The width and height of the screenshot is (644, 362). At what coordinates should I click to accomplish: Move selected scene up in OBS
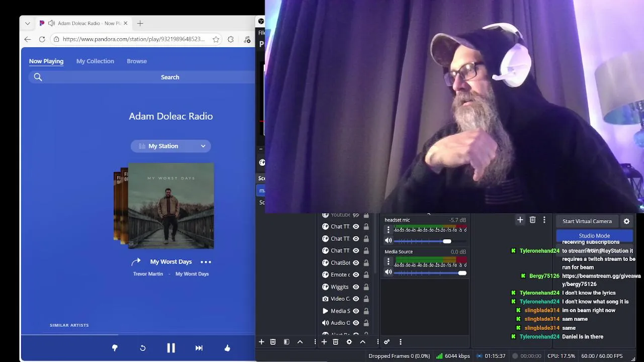click(x=300, y=342)
